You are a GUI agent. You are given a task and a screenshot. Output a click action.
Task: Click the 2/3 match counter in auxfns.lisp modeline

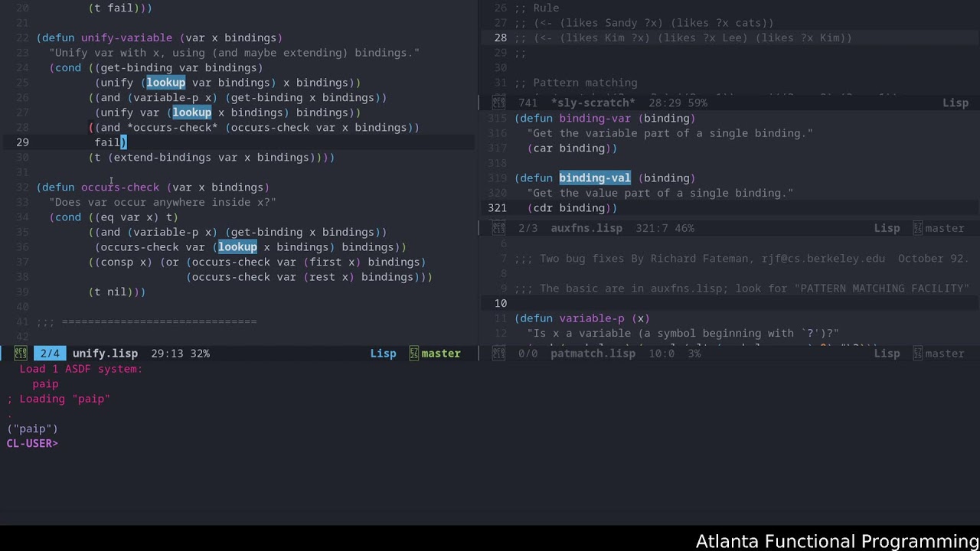coord(528,228)
